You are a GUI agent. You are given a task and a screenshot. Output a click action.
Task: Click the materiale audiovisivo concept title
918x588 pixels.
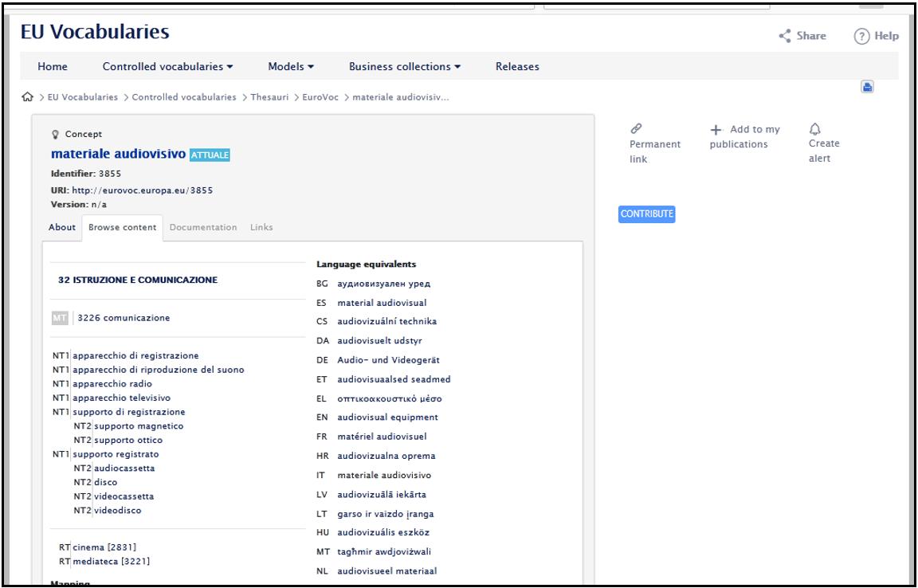pyautogui.click(x=118, y=154)
